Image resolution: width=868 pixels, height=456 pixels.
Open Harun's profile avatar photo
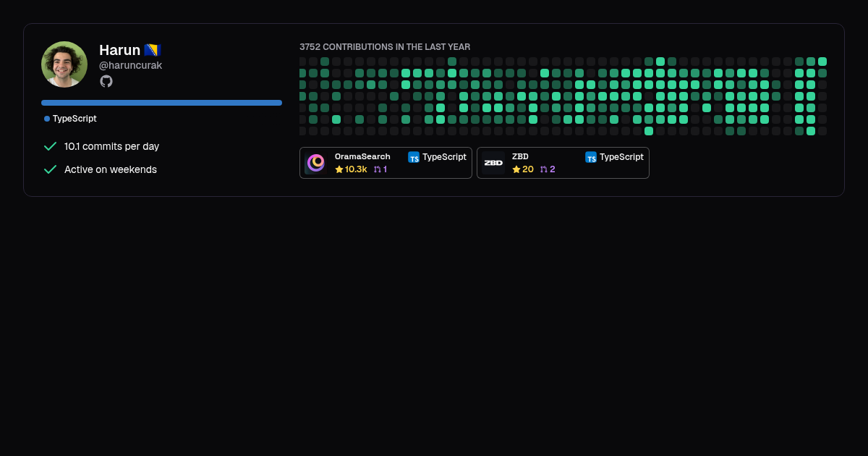pos(64,64)
